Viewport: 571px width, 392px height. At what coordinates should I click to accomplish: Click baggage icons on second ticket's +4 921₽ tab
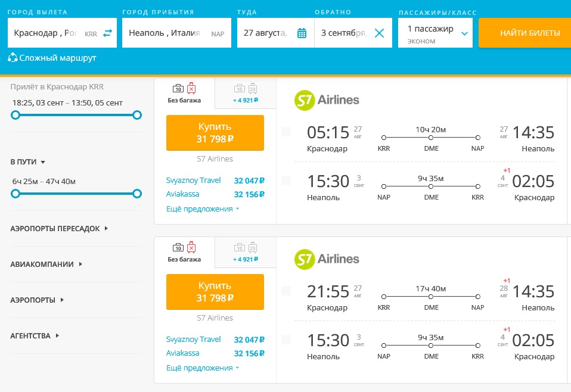(x=246, y=247)
